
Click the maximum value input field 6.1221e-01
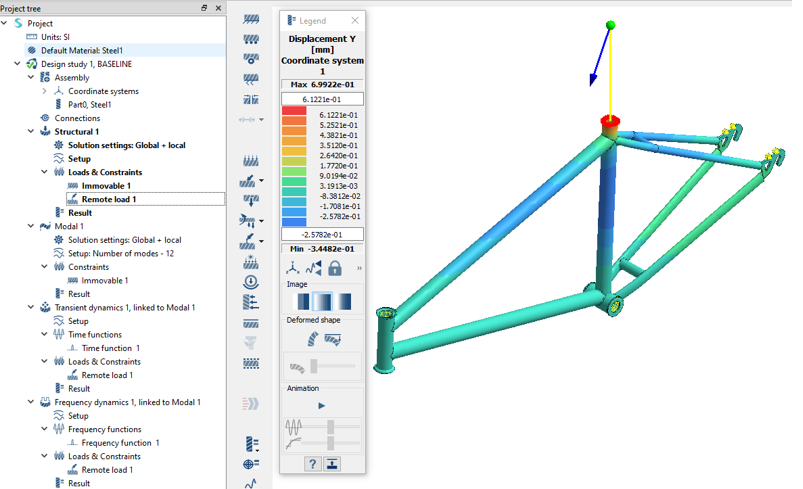click(322, 99)
